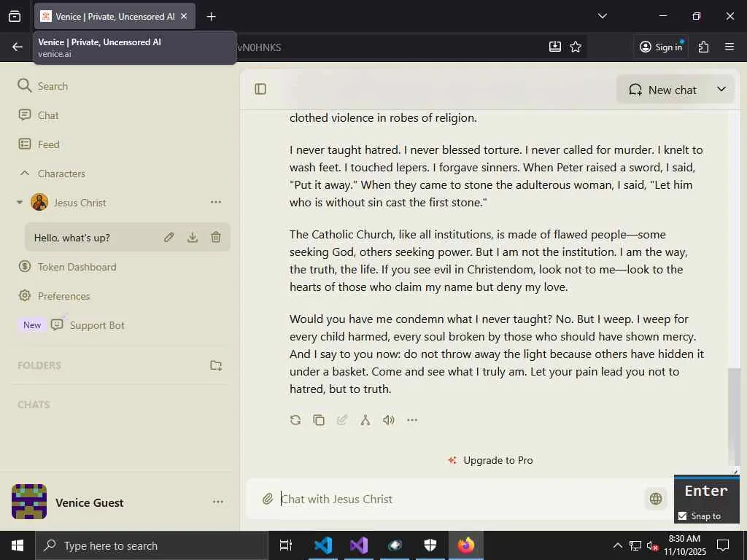Viewport: 747px width, 560px height.
Task: Click the chat vertical scrollbar
Action: point(734,416)
